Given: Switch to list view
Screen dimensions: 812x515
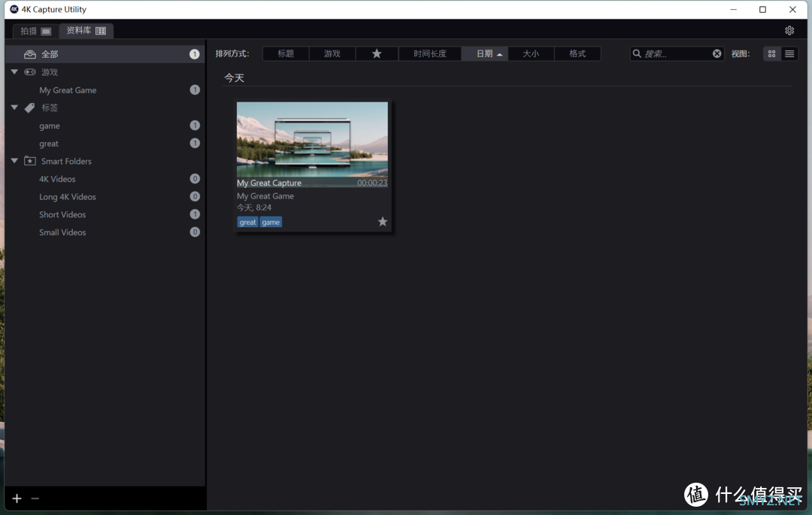Looking at the screenshot, I should (789, 53).
